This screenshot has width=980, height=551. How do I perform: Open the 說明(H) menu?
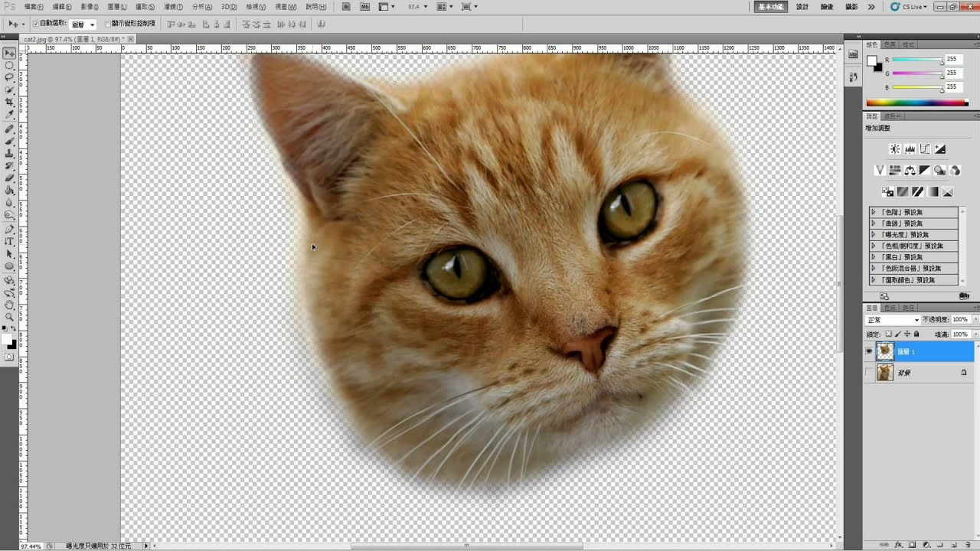[316, 7]
